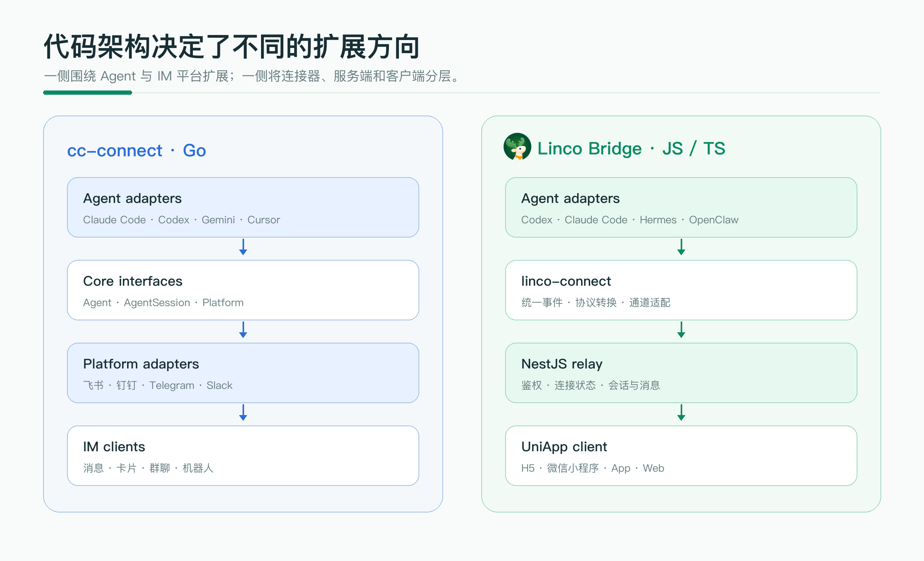924x561 pixels.
Task: Click the text 消息 · 卡片 · 群聊 · 机器人
Action: (148, 468)
